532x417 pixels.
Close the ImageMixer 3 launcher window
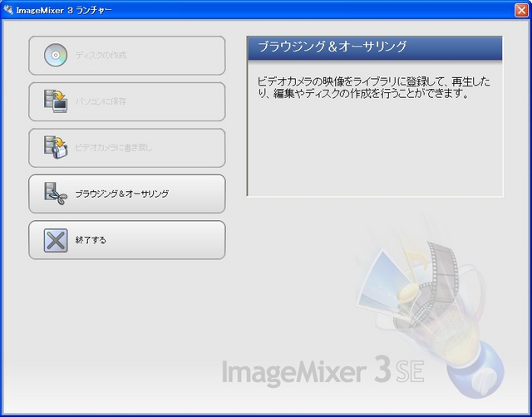(x=521, y=10)
